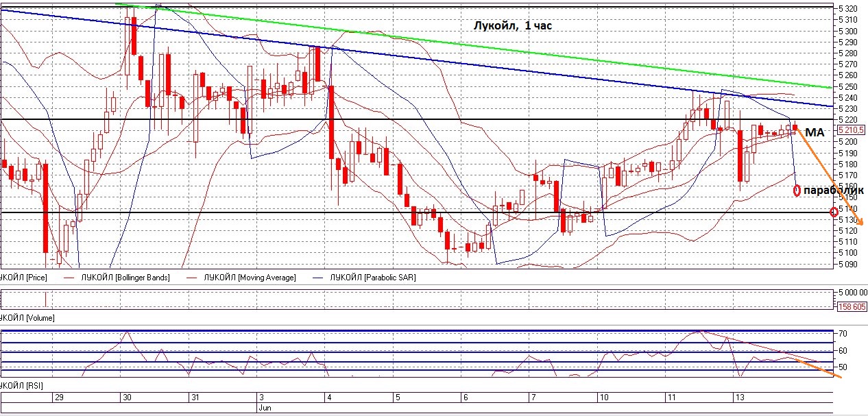Image resolution: width=868 pixels, height=416 pixels.
Task: Click the 5 320 price axis label
Action: (x=848, y=9)
